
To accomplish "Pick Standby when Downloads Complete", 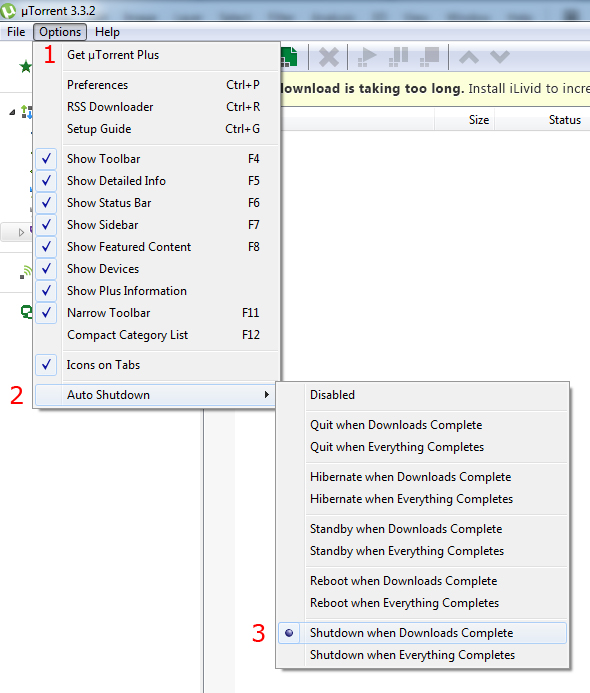I will click(422, 529).
